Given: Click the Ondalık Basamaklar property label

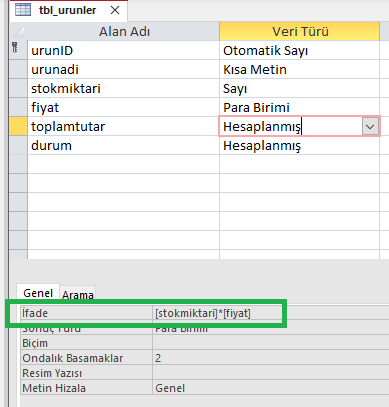Looking at the screenshot, I should coord(87,358).
